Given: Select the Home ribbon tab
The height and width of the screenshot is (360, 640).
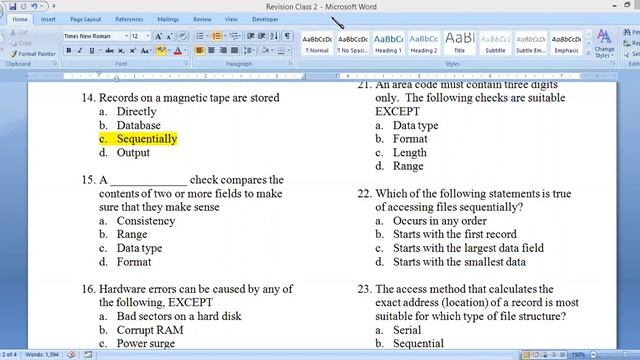Looking at the screenshot, I should [20, 19].
